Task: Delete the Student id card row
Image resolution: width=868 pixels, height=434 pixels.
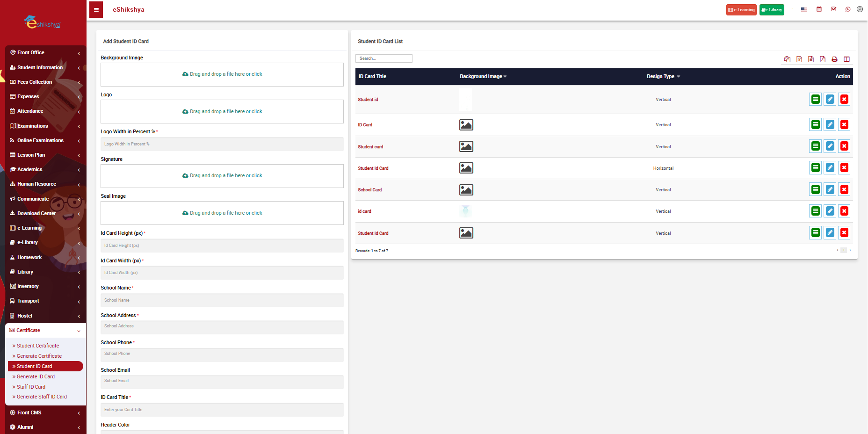Action: (x=844, y=99)
